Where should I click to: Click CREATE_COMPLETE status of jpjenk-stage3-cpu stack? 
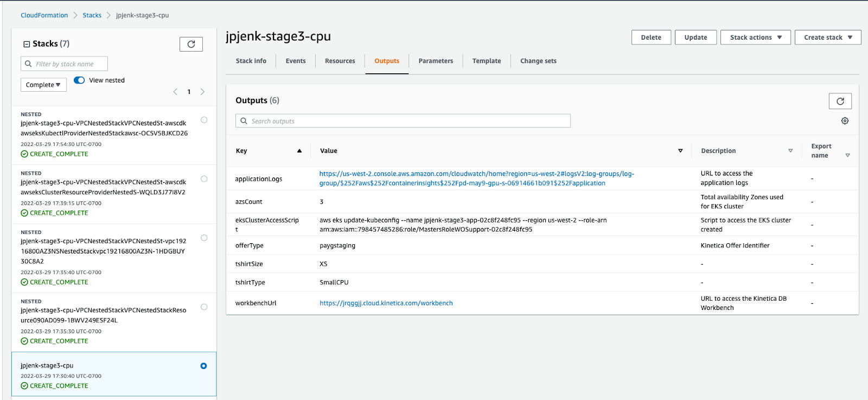coord(59,386)
